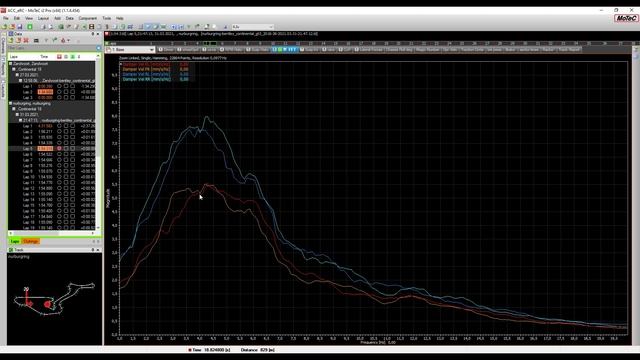This screenshot has height=360, width=640.
Task: Click the horizontal scrollbar under laps list
Action: 52,233
